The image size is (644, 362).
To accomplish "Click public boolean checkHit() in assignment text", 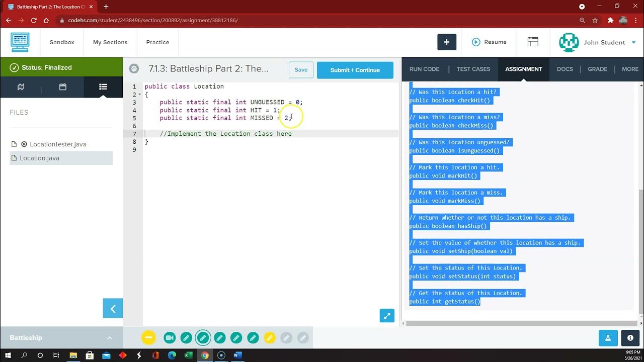I will pos(449,100).
